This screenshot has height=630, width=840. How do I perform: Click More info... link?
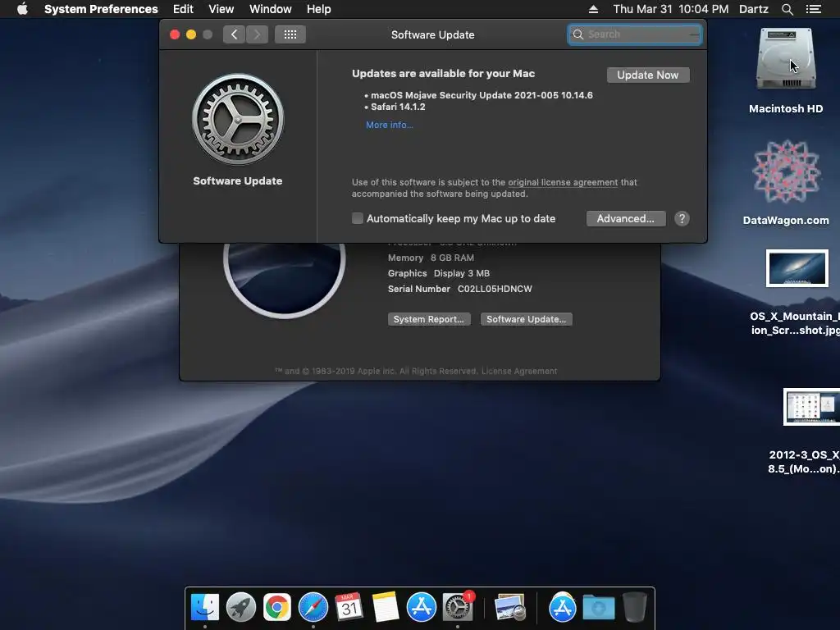[390, 125]
